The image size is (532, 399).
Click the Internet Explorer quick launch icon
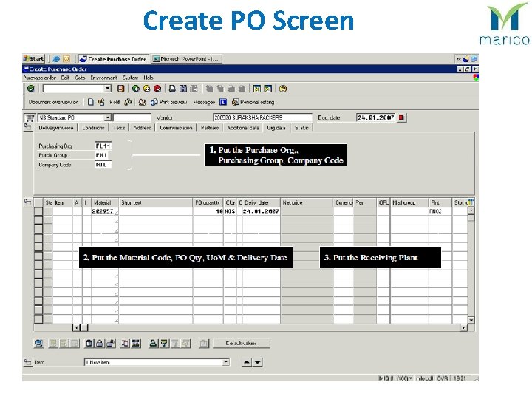click(x=57, y=58)
